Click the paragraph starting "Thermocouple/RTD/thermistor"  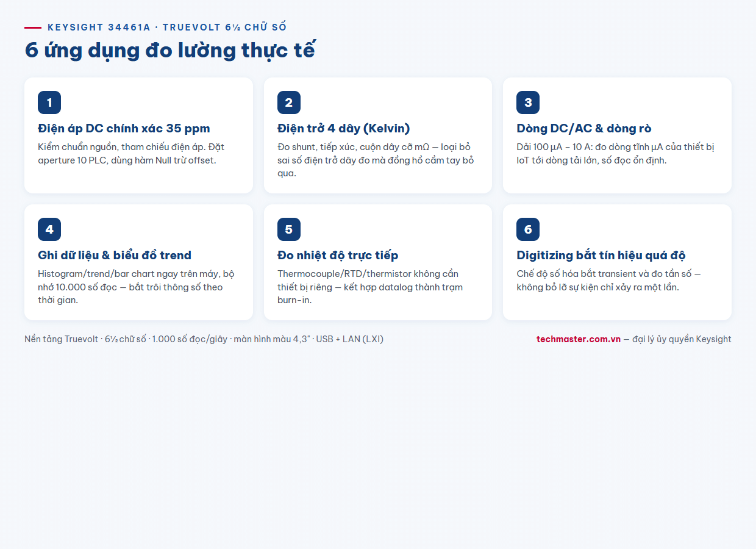[x=370, y=287]
